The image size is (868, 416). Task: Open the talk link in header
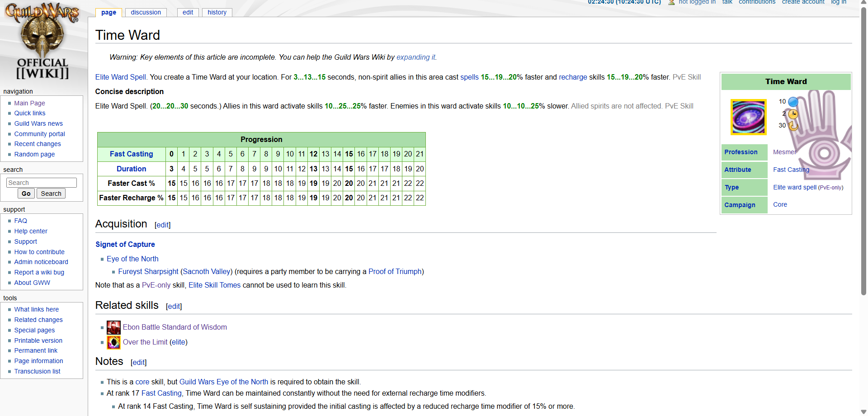point(727,2)
